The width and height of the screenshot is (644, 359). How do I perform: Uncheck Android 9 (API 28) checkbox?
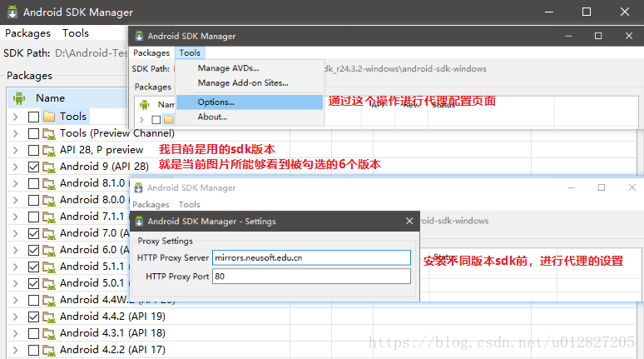click(33, 167)
